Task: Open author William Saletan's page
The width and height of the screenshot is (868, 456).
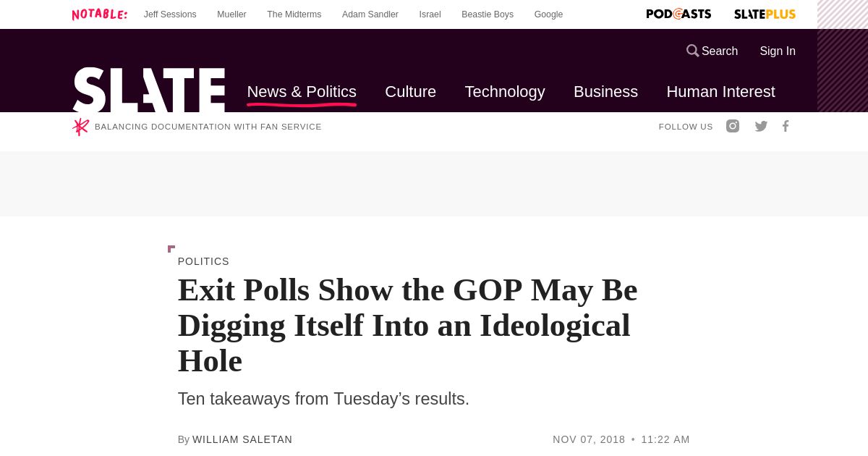Action: (x=242, y=439)
